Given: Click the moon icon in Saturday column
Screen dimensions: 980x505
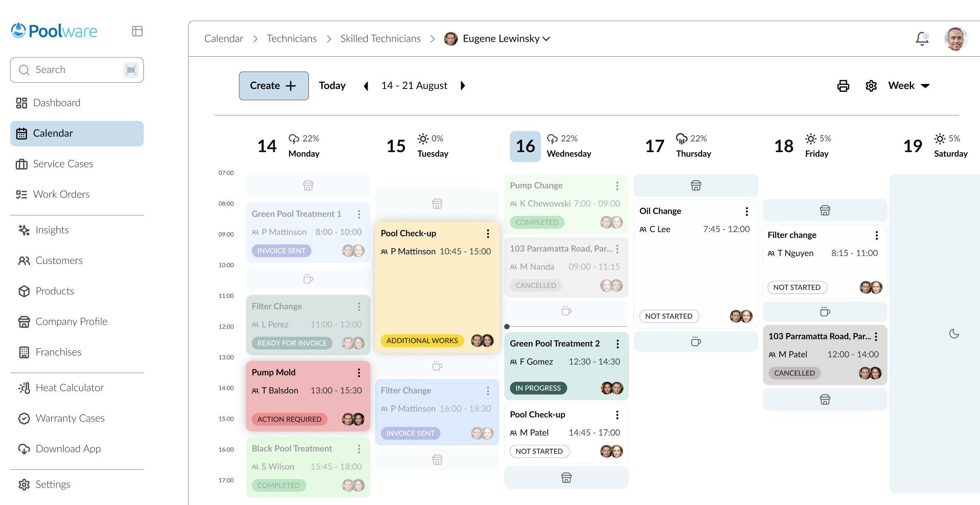Looking at the screenshot, I should click(x=954, y=334).
